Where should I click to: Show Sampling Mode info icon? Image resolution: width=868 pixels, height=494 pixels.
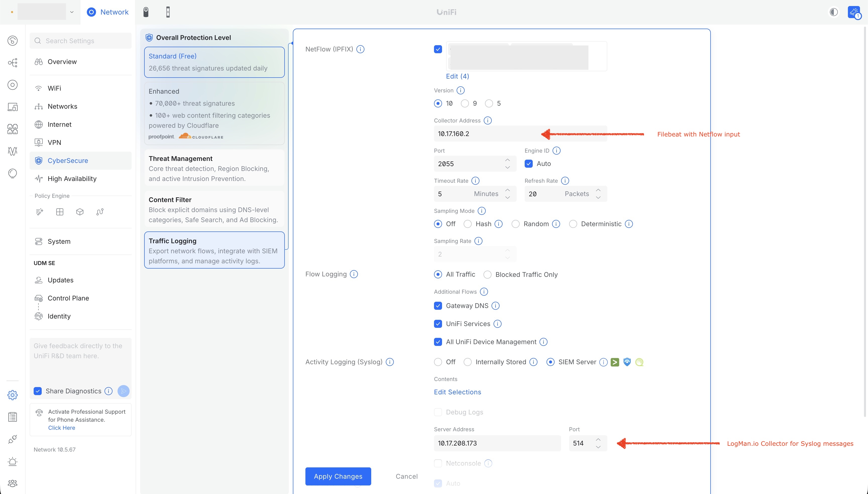pos(482,211)
